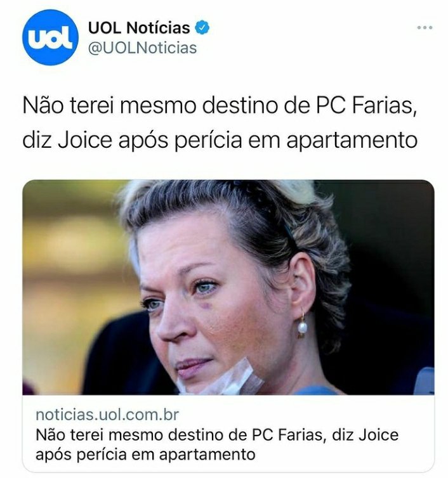Click 'diz Joice' in the link card headline
Viewport: 448px width, 478px height.
[366, 435]
